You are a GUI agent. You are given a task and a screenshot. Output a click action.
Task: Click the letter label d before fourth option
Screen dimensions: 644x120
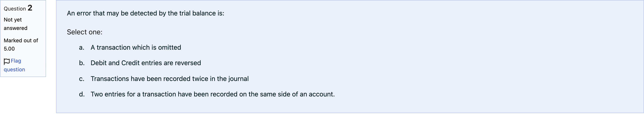point(81,94)
